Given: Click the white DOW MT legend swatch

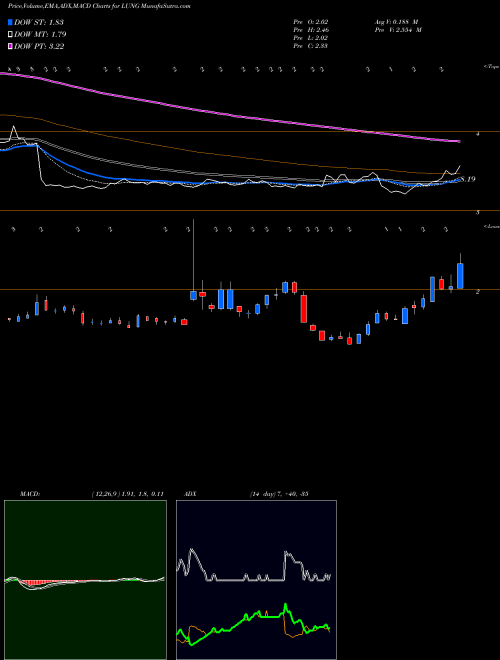Looking at the screenshot, I should [10, 35].
